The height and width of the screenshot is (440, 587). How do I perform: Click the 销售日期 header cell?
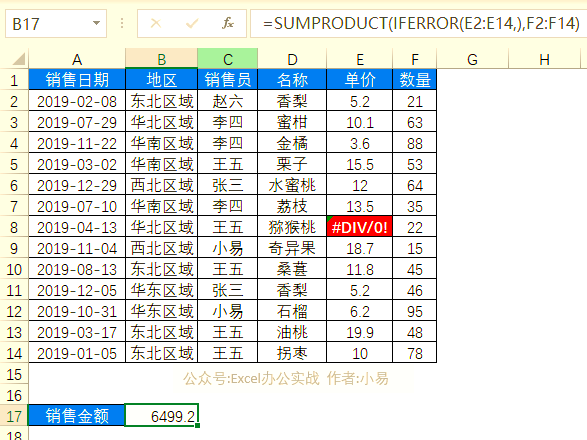(77, 79)
